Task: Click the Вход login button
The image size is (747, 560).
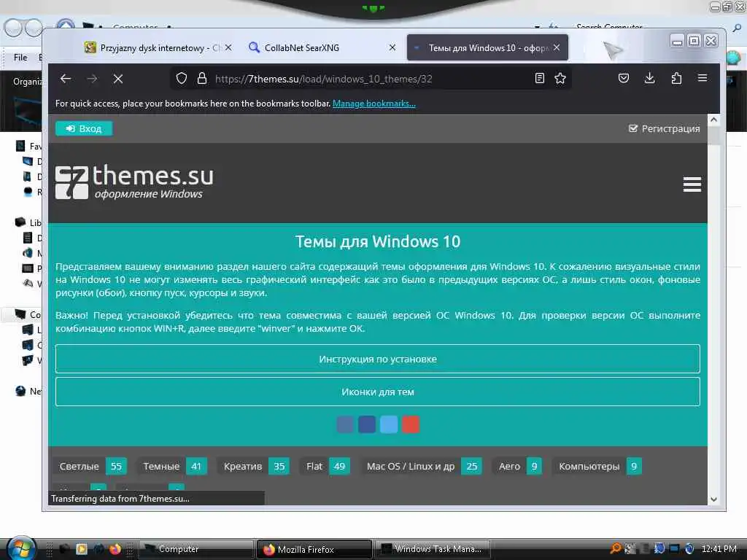Action: [x=84, y=128]
